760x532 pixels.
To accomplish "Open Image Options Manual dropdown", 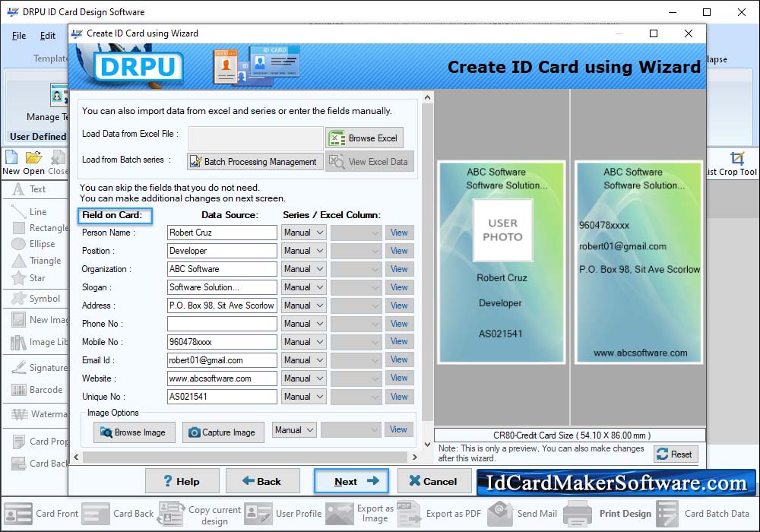I will 294,430.
